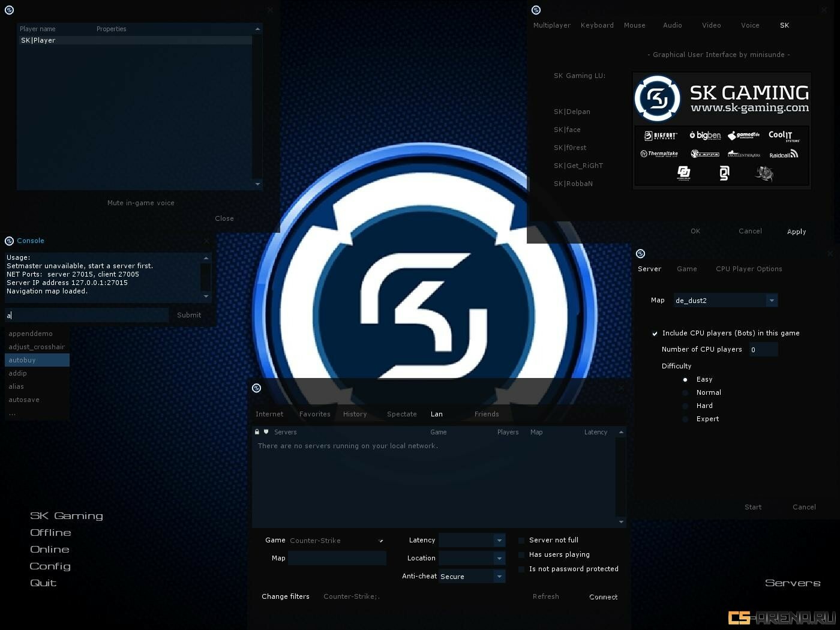Click the Thermaltake sponsor logo
Screen dimensions: 840x630
coord(659,154)
